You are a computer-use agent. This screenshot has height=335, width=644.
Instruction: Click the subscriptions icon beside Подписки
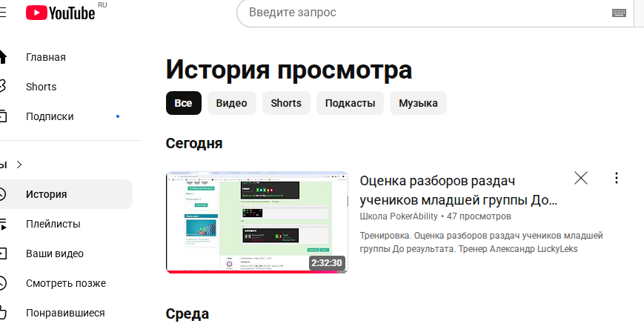tap(2, 116)
